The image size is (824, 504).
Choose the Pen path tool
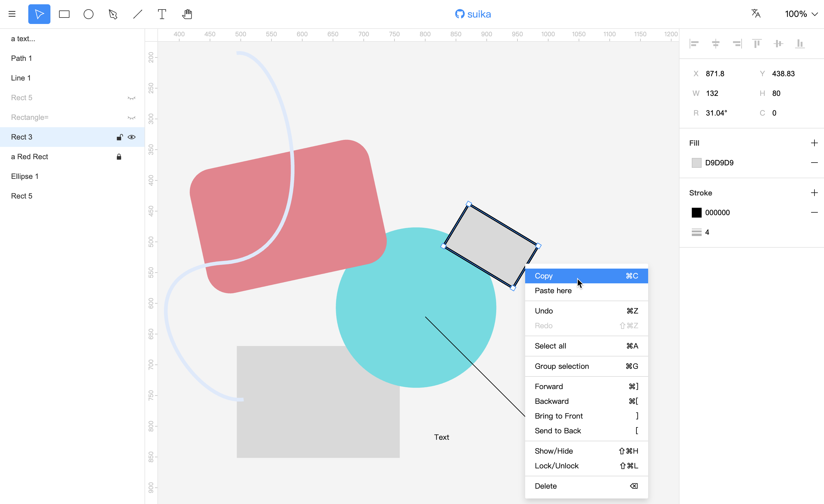coord(113,14)
